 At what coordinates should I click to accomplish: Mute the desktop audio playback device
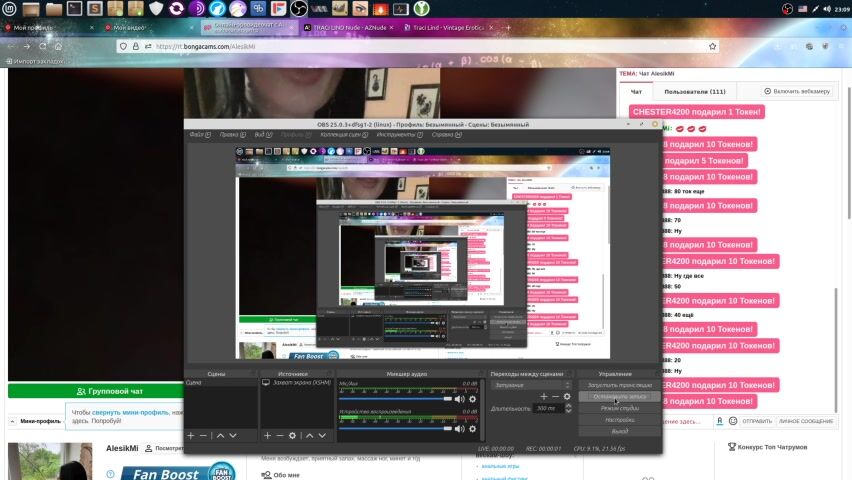[460, 426]
